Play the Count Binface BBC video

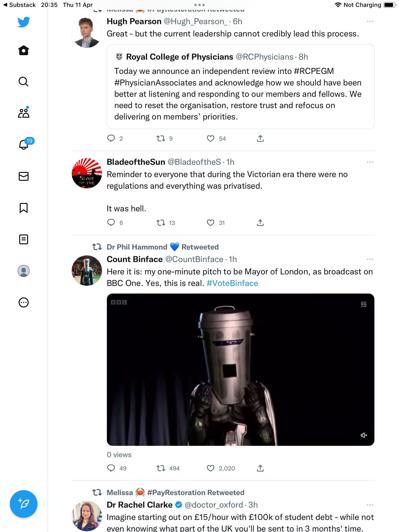tap(240, 369)
